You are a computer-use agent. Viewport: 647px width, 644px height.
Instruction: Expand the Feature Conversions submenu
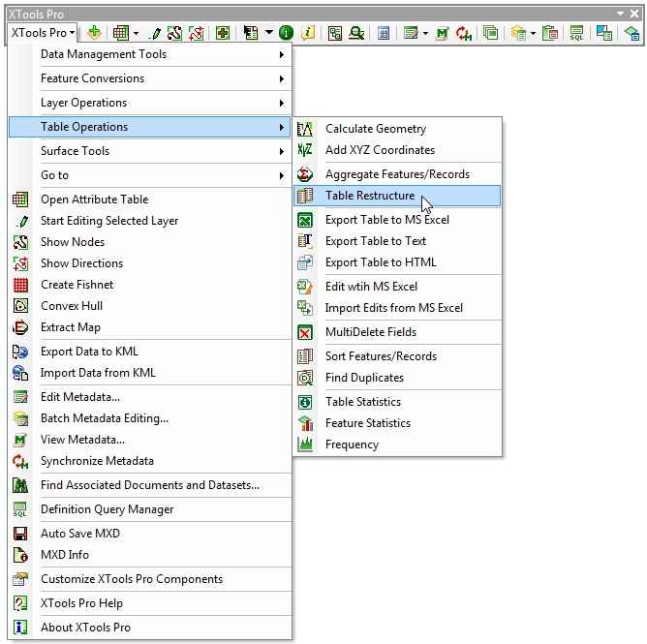150,78
